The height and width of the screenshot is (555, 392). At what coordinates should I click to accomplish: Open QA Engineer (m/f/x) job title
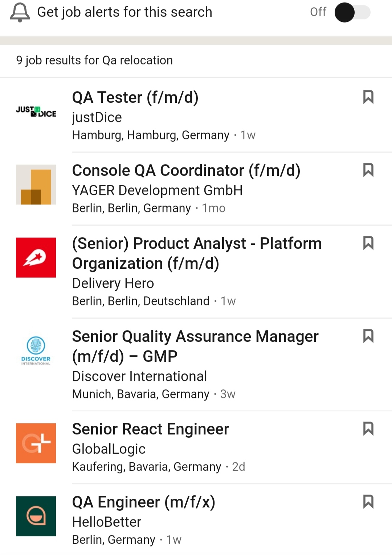tap(144, 502)
